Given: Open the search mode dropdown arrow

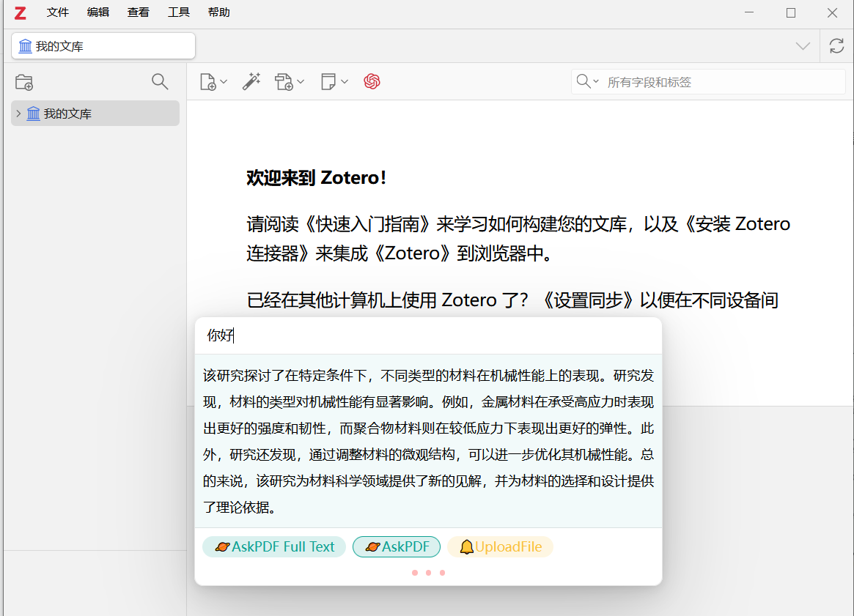Looking at the screenshot, I should [x=588, y=81].
